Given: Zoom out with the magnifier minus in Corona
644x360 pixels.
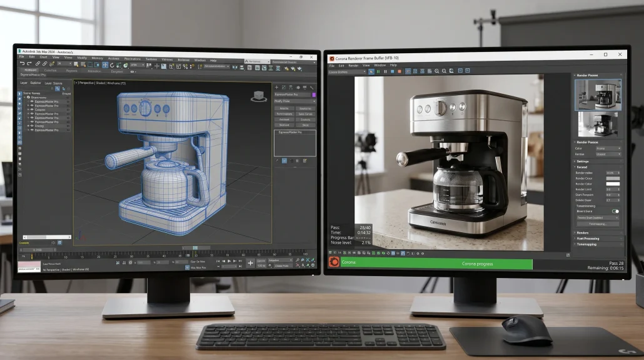Looking at the screenshot, I should tap(444, 71).
